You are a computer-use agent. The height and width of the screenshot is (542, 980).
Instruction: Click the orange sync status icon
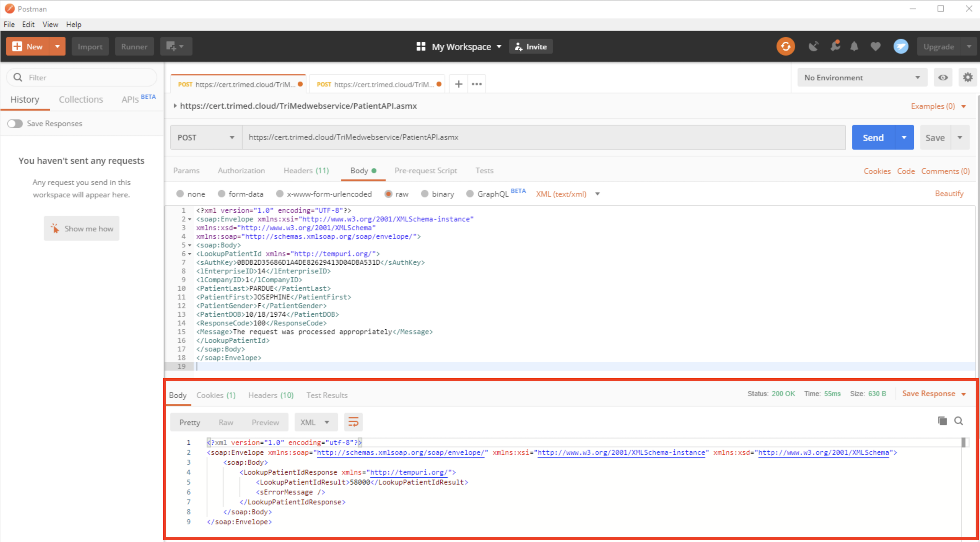[785, 47]
